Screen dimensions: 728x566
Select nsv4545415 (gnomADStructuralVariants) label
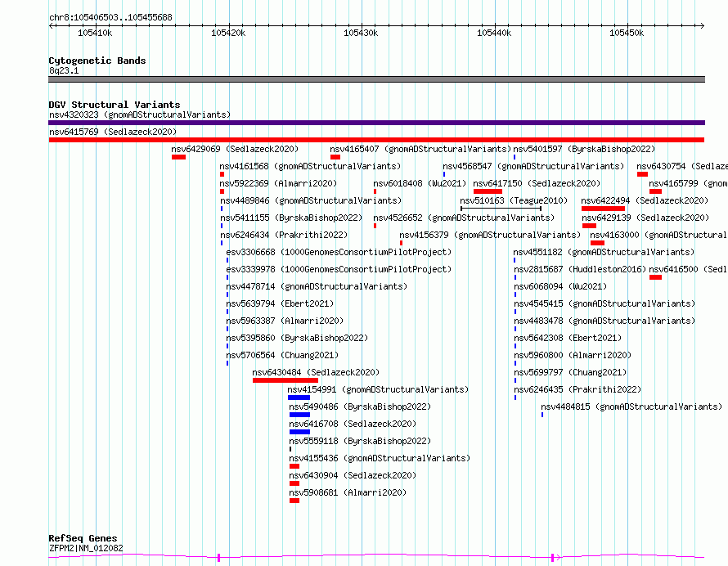(604, 303)
